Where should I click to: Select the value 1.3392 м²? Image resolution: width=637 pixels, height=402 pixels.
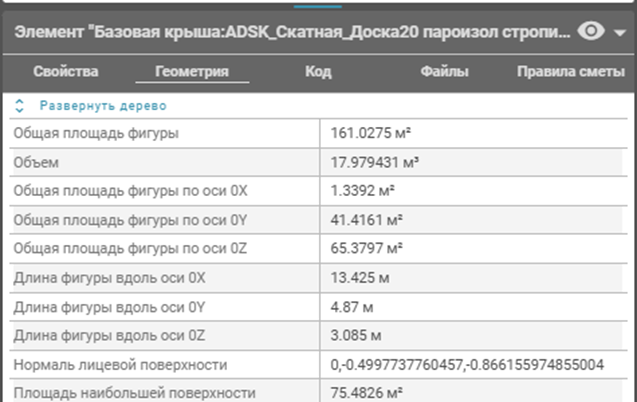tap(362, 190)
